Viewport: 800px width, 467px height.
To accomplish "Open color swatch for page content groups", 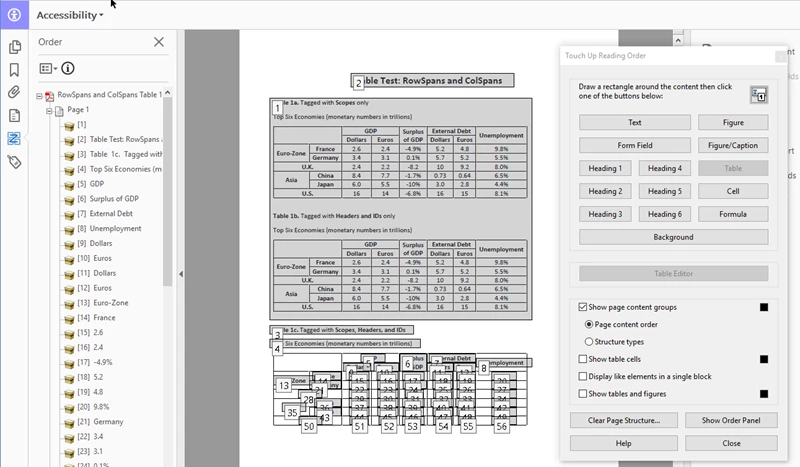I will pos(764,307).
